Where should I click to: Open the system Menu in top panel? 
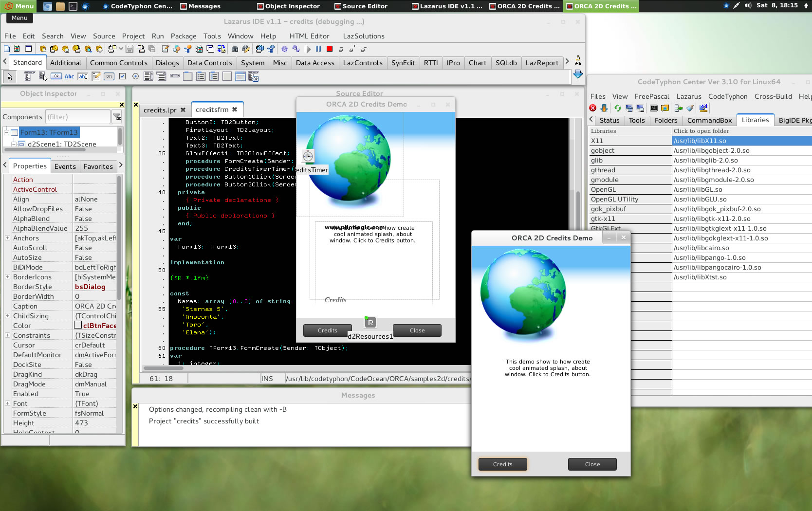coord(18,6)
